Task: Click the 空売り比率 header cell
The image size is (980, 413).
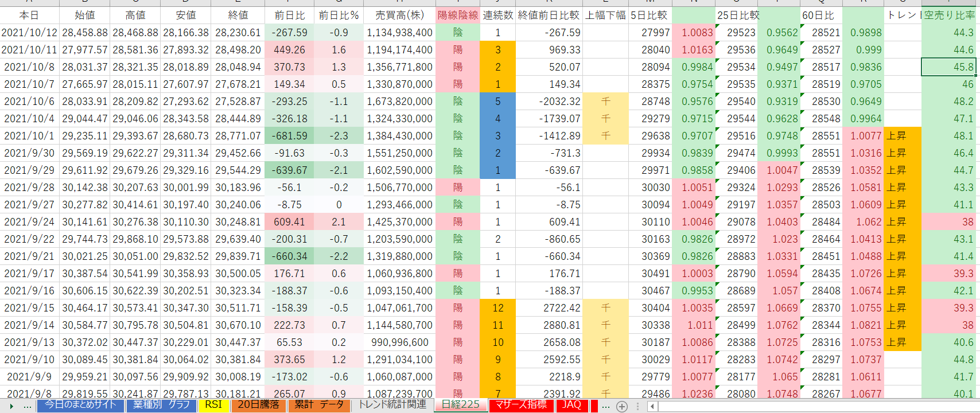Action: pos(950,15)
